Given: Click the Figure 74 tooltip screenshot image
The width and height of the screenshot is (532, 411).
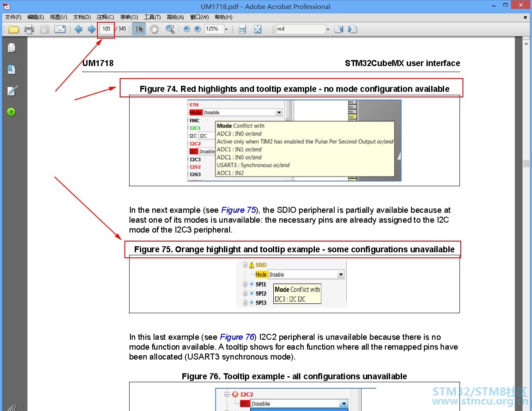Looking at the screenshot, I should click(294, 141).
